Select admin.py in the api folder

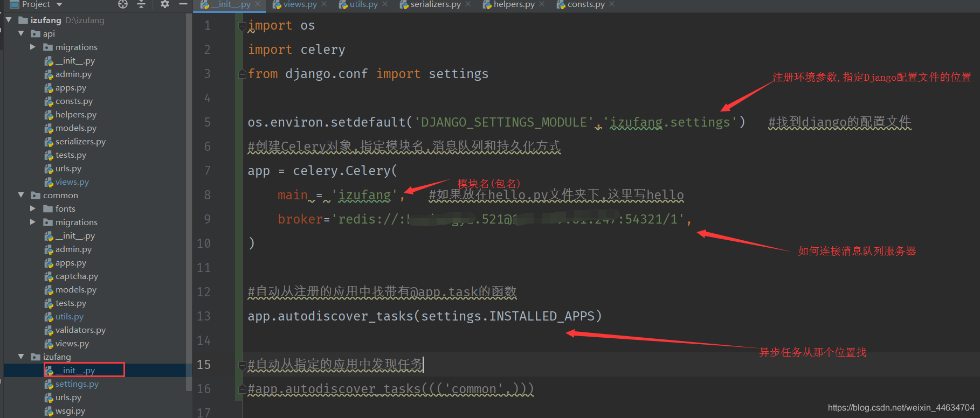[x=73, y=74]
